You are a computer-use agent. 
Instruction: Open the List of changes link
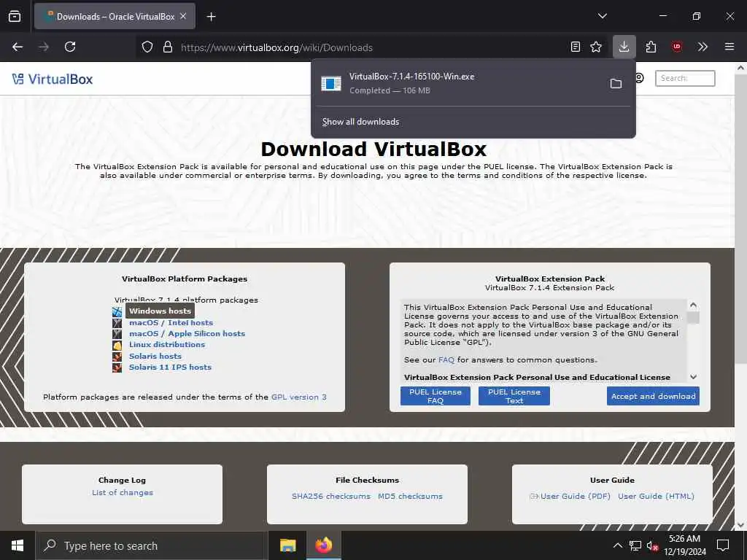[x=123, y=493]
